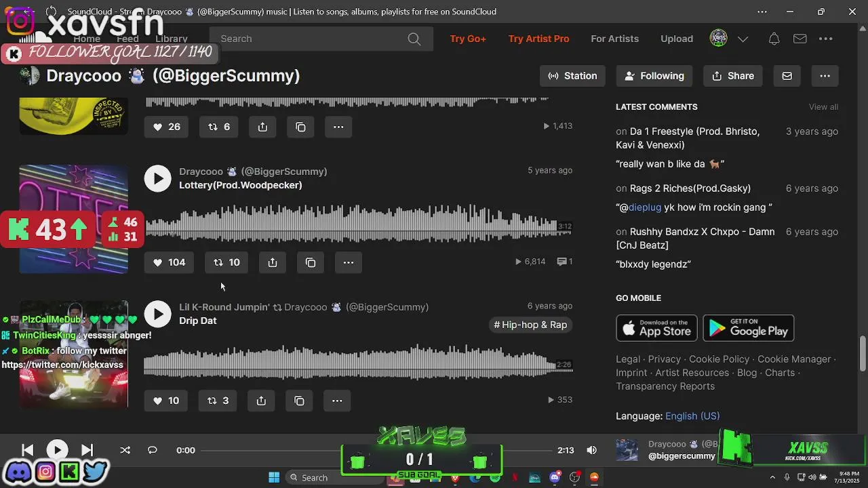
Task: Open the Try Go+ link
Action: (468, 39)
